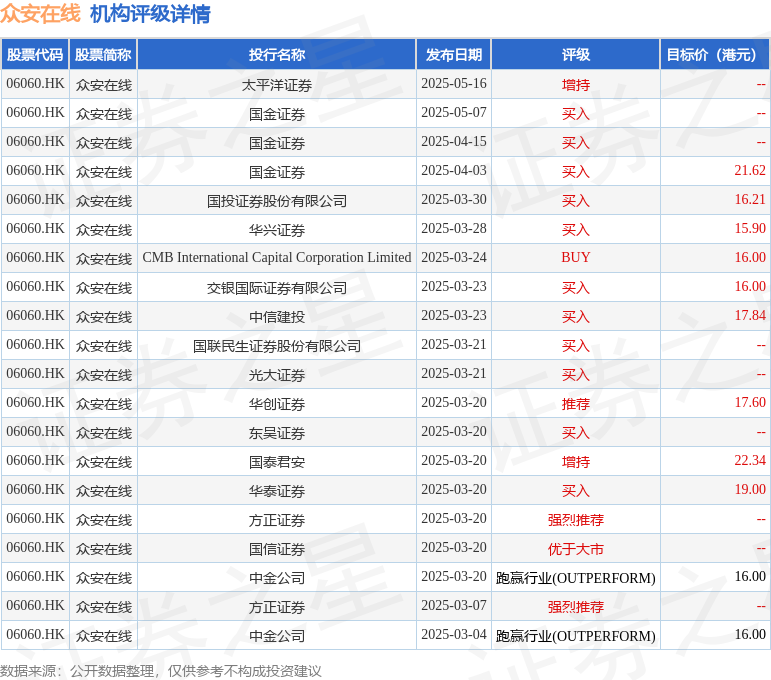
Task: Click the 投行名称 column header
Action: pos(277,55)
